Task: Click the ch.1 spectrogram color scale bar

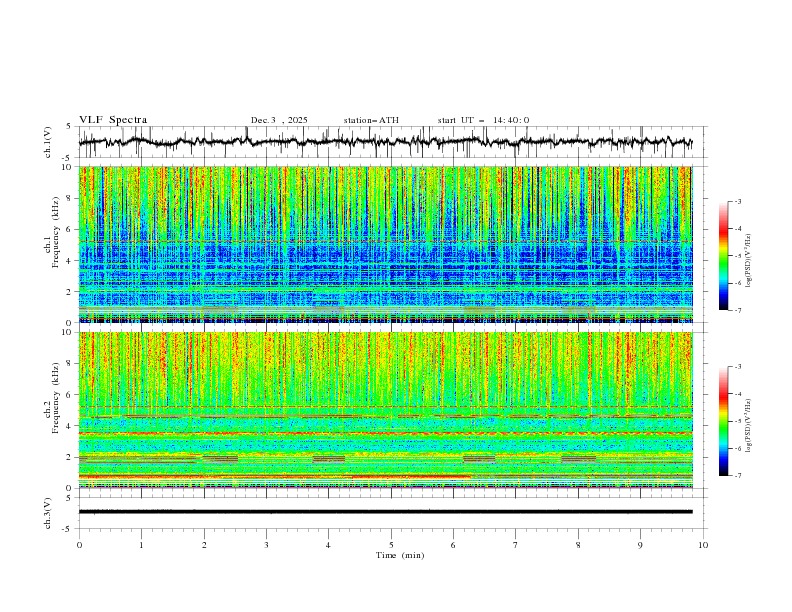Action: [x=724, y=256]
